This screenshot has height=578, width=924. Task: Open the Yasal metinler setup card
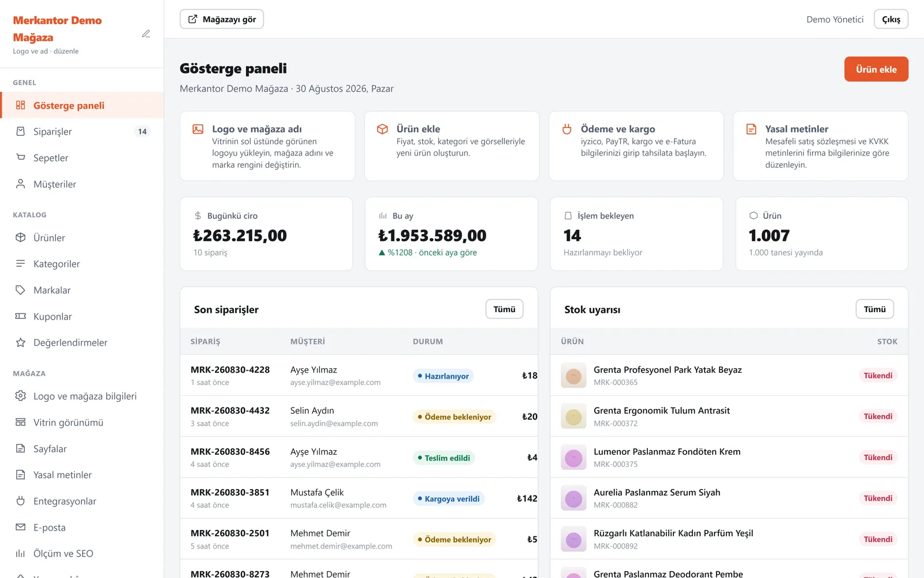(821, 146)
